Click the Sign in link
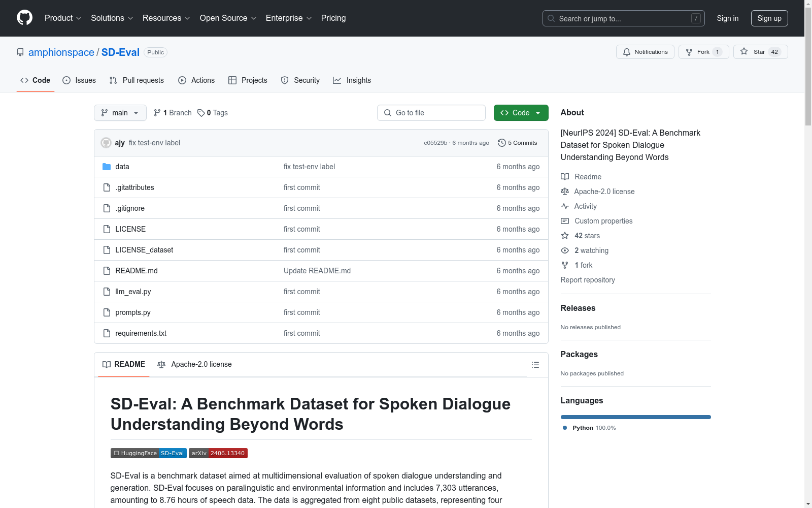 (728, 18)
